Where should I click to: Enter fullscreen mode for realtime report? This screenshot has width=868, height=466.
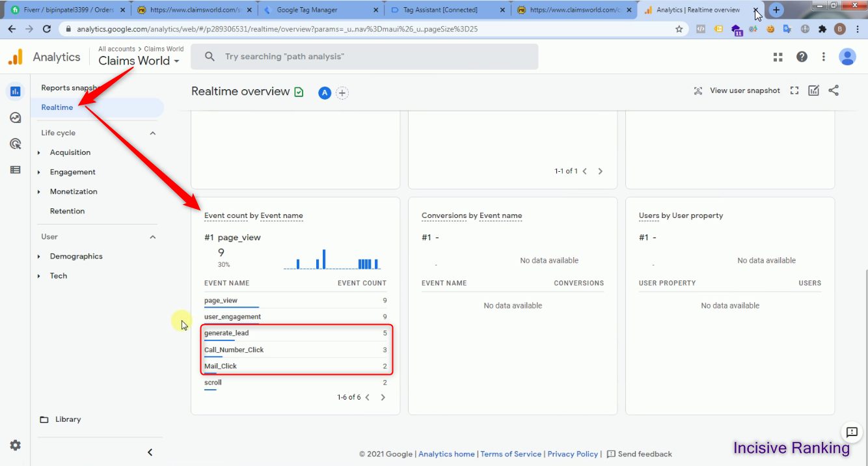click(794, 91)
